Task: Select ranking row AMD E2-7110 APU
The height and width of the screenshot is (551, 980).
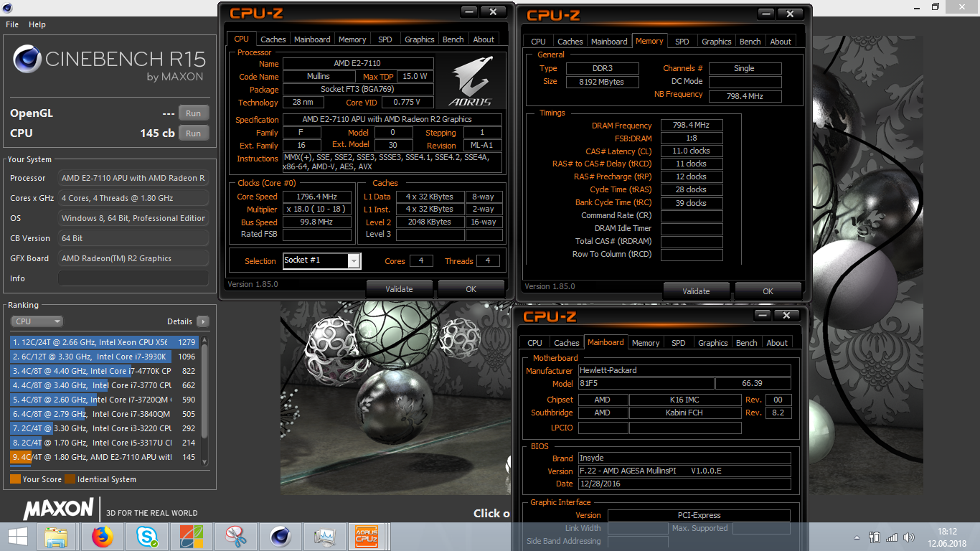Action: pos(105,457)
